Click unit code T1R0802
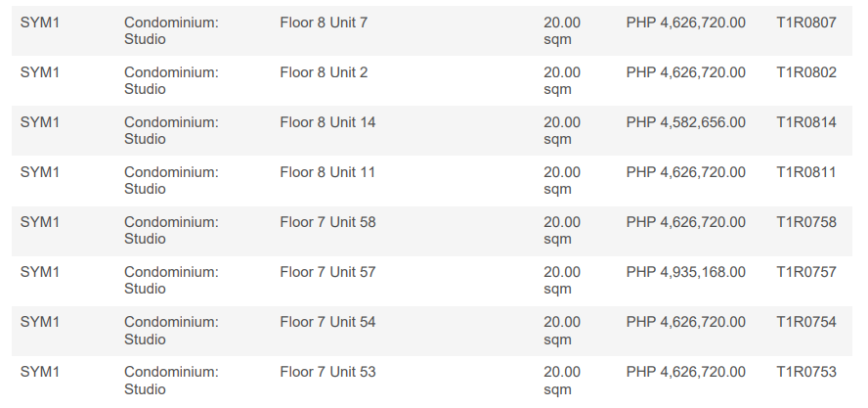The width and height of the screenshot is (868, 408). [805, 72]
